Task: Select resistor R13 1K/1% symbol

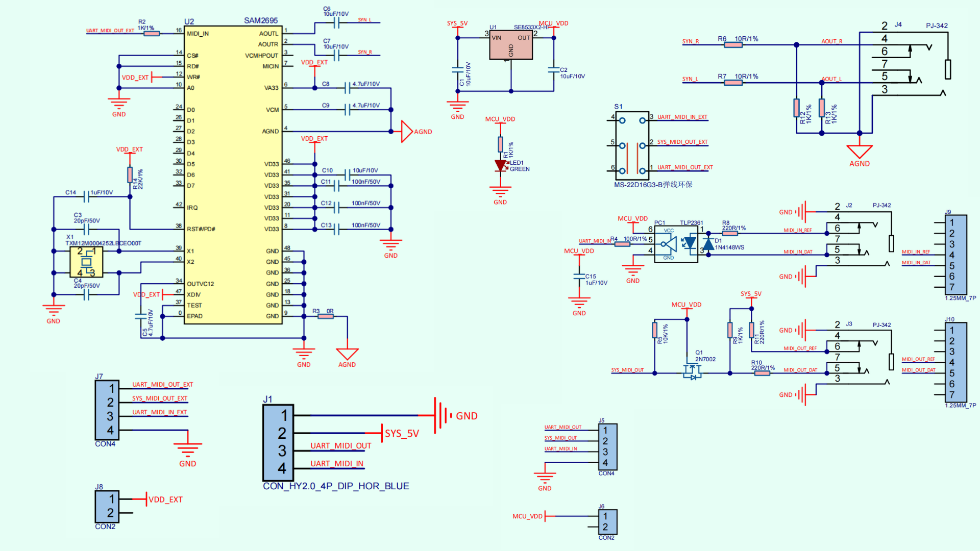Action: tap(822, 108)
